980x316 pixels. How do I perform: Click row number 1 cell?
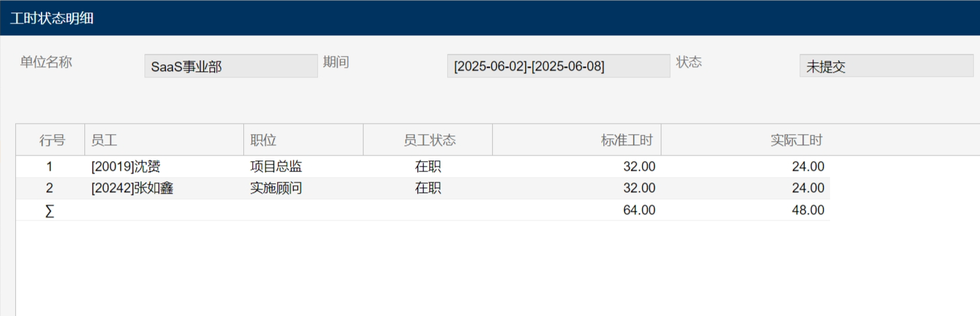pos(49,167)
